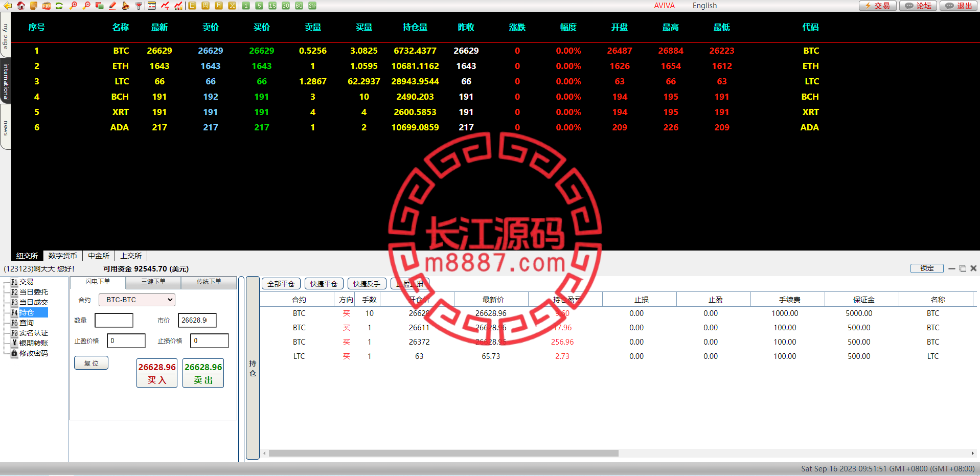Open the 论坛 forum button

point(919,6)
